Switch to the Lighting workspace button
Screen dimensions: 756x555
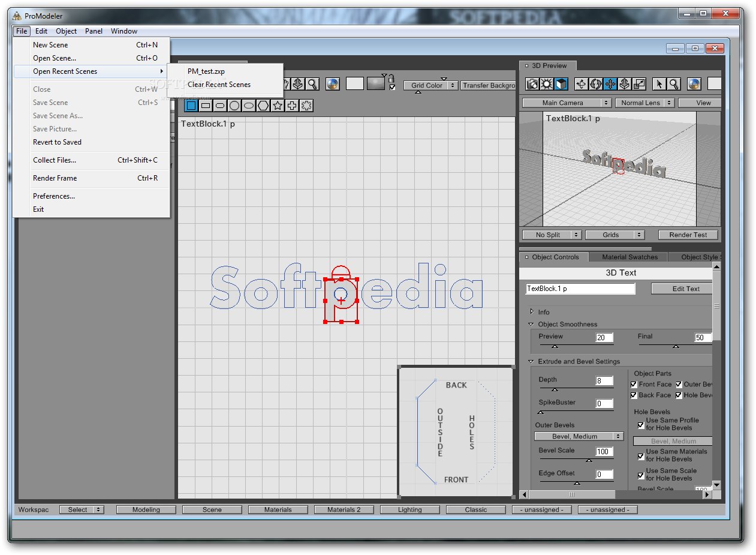point(410,509)
